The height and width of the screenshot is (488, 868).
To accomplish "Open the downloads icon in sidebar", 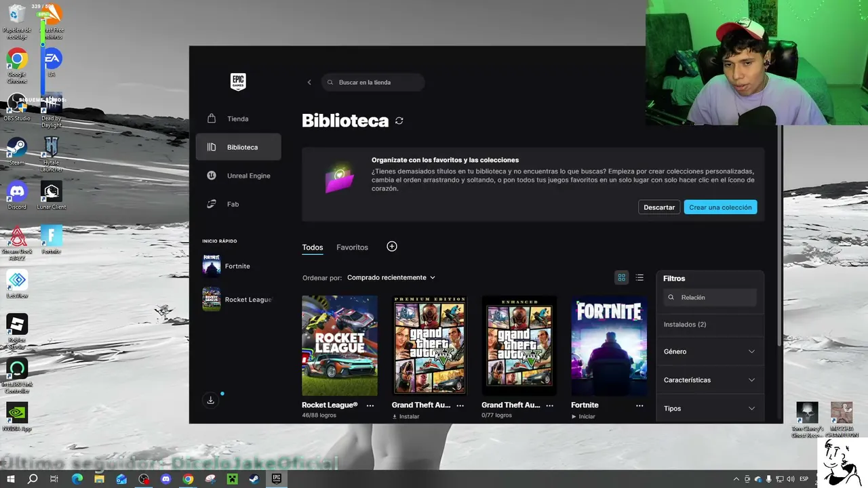I will (x=211, y=401).
